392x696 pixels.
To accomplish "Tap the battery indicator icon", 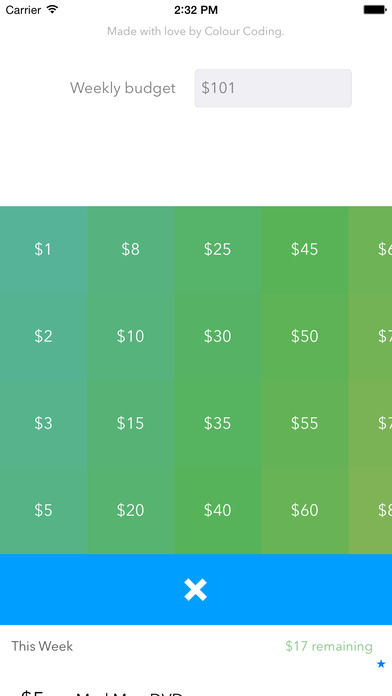I will coord(375,9).
